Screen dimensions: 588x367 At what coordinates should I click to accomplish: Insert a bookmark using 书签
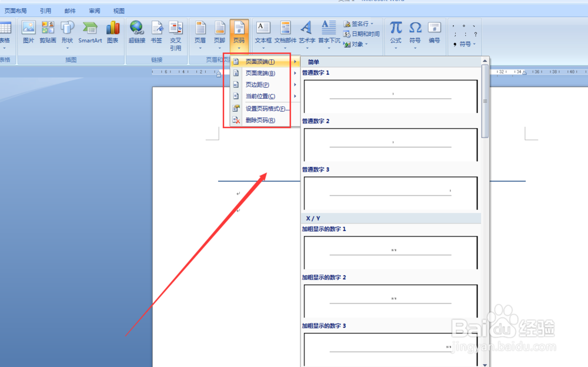[156, 32]
